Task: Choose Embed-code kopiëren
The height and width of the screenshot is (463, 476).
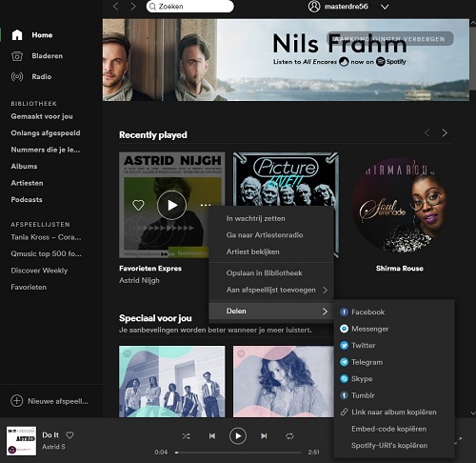Action: click(394, 429)
